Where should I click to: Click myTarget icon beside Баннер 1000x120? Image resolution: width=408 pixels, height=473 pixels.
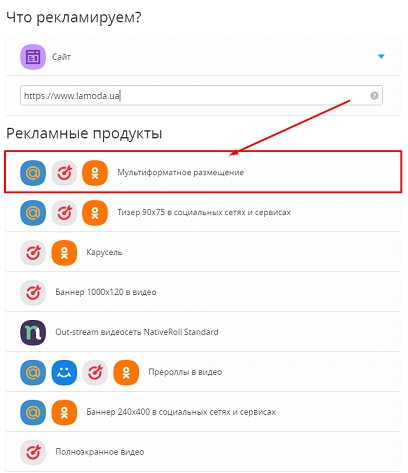coord(33,293)
